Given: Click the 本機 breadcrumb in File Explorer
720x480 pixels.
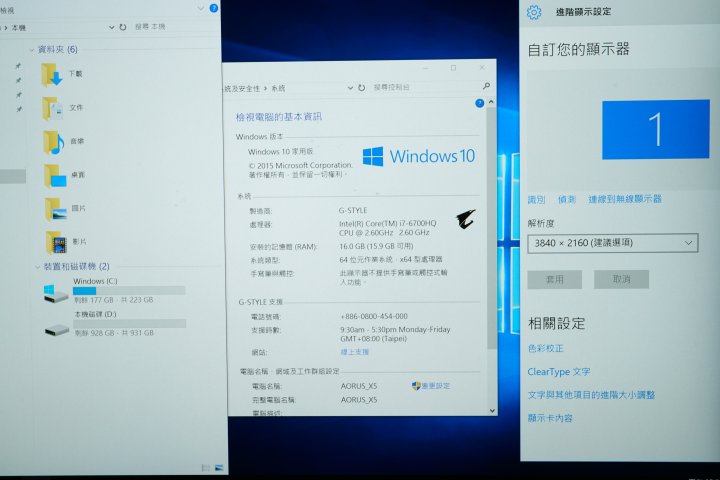Looking at the screenshot, I should (x=18, y=28).
